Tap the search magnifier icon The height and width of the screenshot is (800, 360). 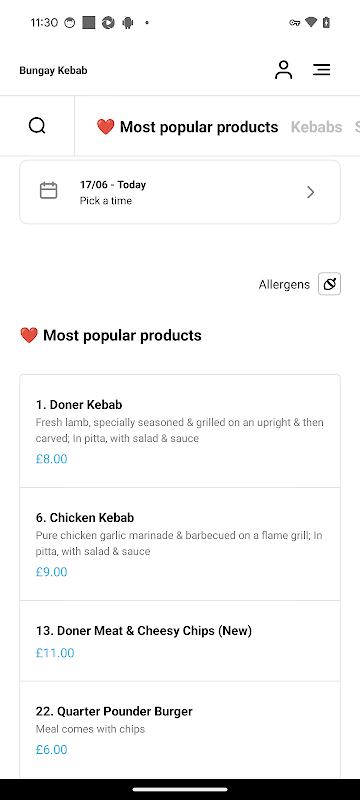37,126
